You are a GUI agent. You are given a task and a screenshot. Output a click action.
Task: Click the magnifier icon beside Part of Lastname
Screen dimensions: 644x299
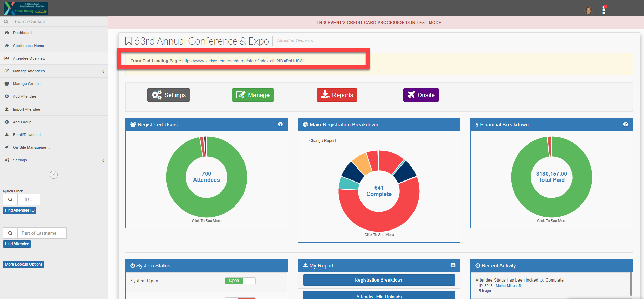pyautogui.click(x=10, y=233)
